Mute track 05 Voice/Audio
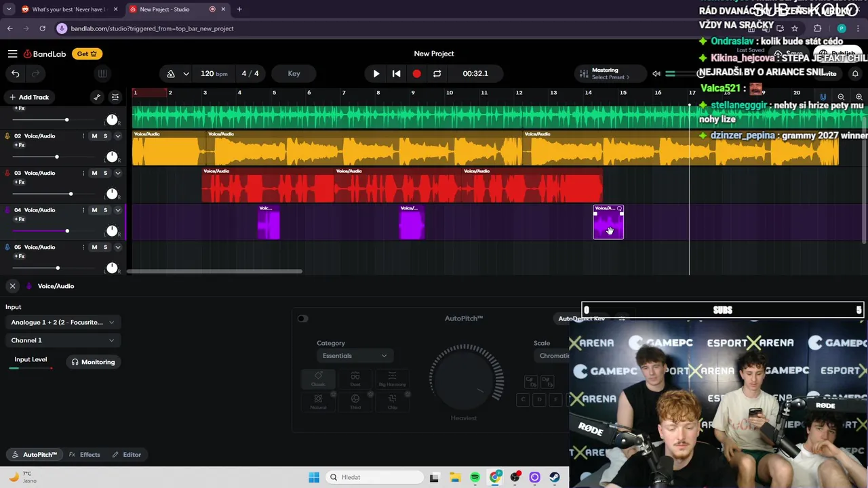The image size is (868, 488). point(94,247)
